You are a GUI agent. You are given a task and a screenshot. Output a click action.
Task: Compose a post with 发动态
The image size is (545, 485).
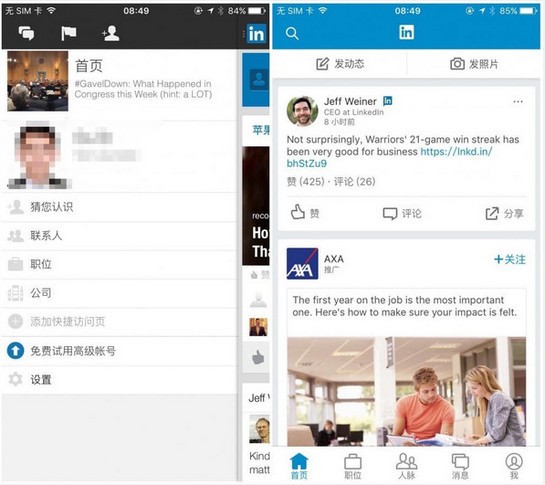(x=340, y=64)
